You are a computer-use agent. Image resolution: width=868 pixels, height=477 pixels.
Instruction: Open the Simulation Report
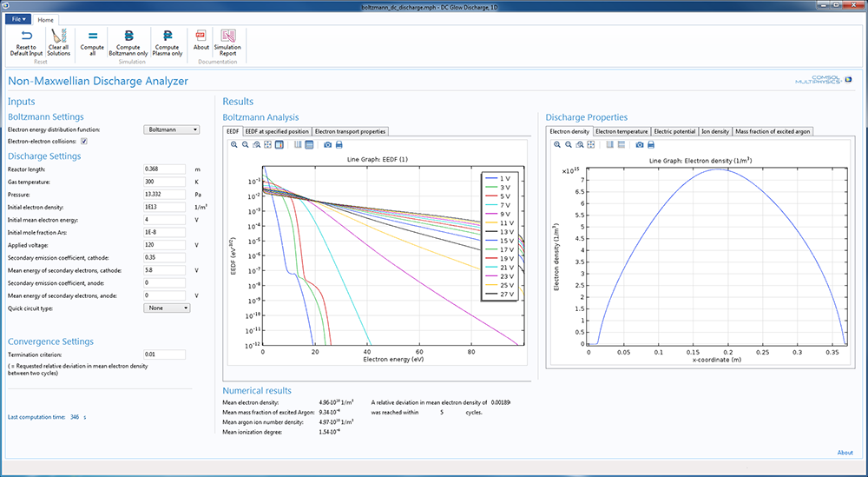click(227, 36)
